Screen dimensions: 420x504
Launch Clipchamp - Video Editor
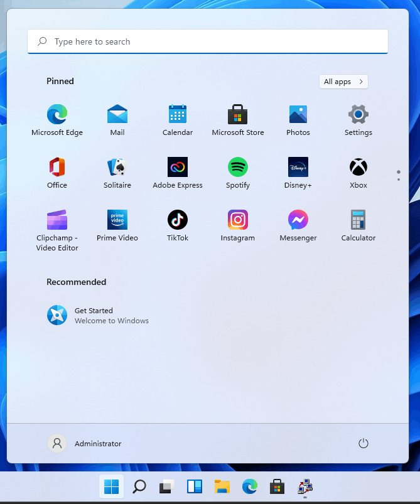[x=57, y=230]
